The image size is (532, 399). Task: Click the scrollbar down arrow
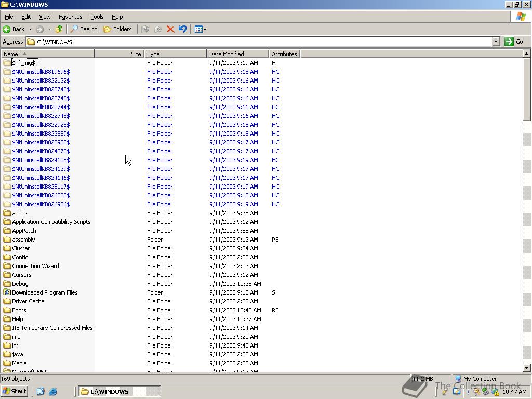(x=527, y=367)
